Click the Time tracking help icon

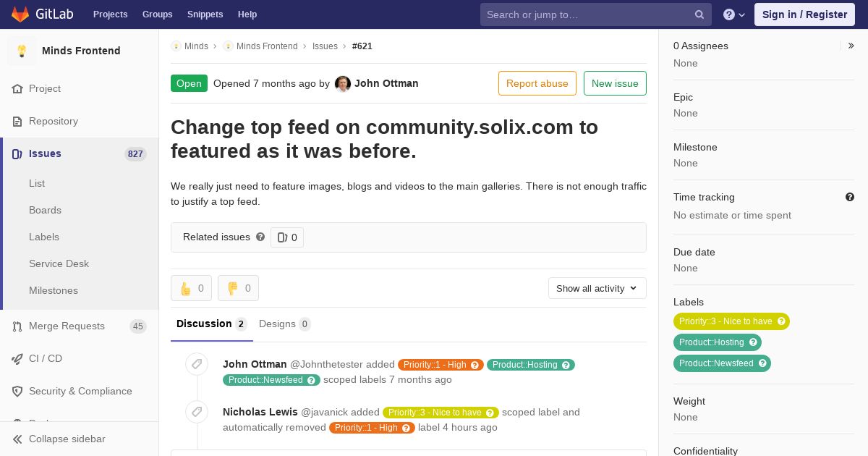pos(850,197)
